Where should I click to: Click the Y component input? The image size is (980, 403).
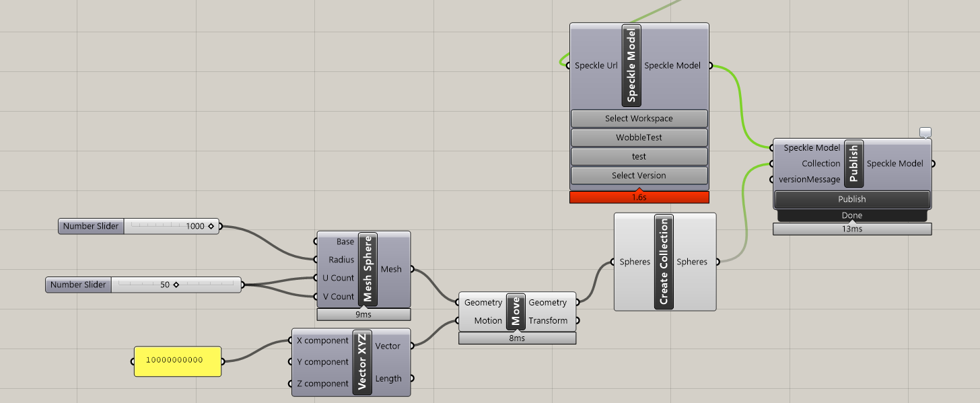click(x=322, y=362)
